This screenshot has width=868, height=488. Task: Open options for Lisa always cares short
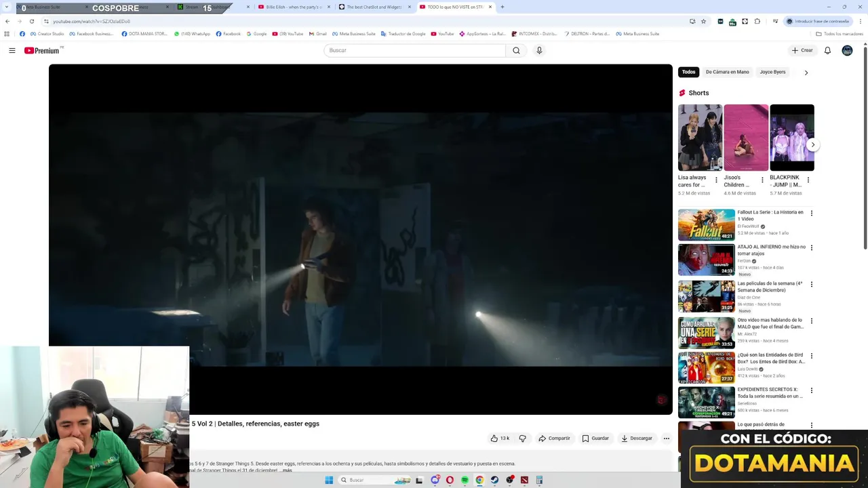(716, 180)
